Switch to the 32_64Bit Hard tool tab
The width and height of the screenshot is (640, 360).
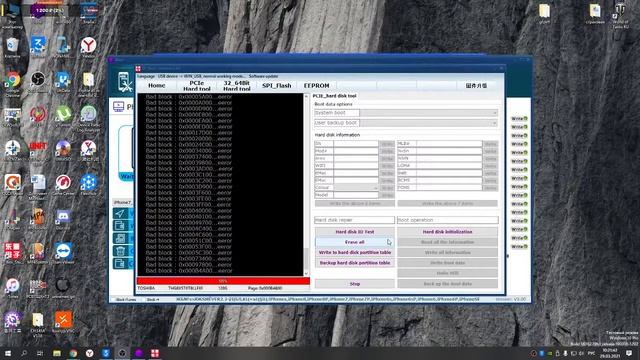point(237,86)
